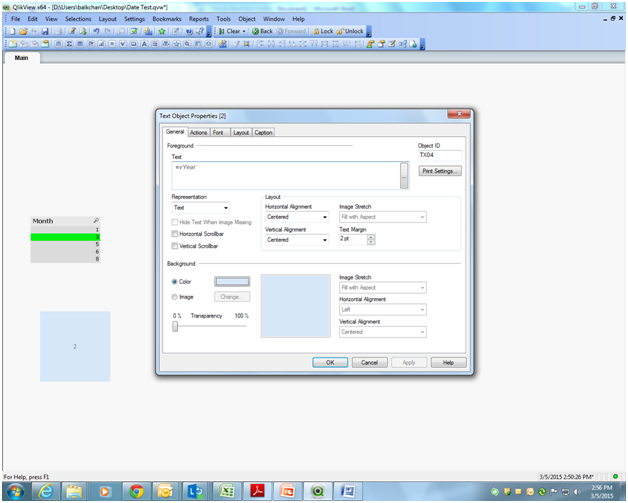628x503 pixels.
Task: Select the Image background radio button
Action: coord(175,296)
